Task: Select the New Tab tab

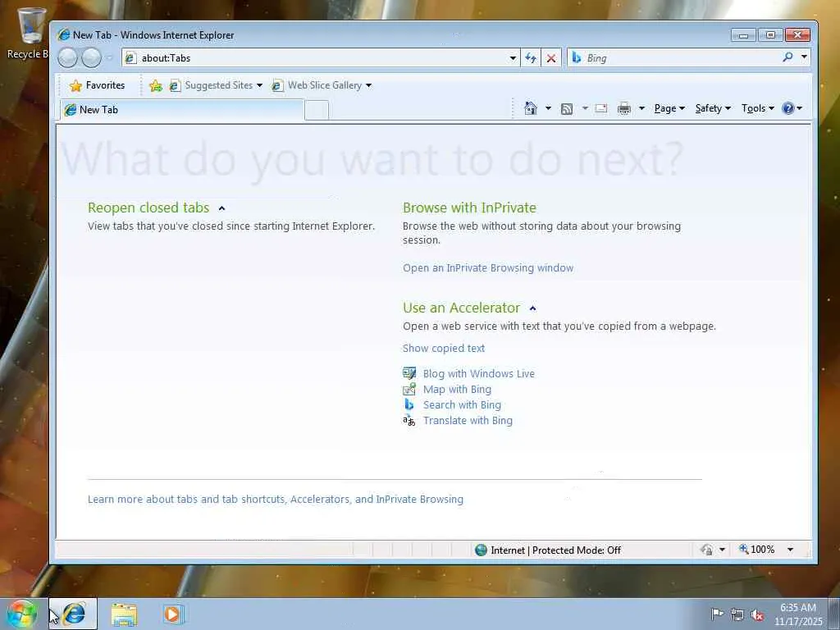Action: click(182, 110)
